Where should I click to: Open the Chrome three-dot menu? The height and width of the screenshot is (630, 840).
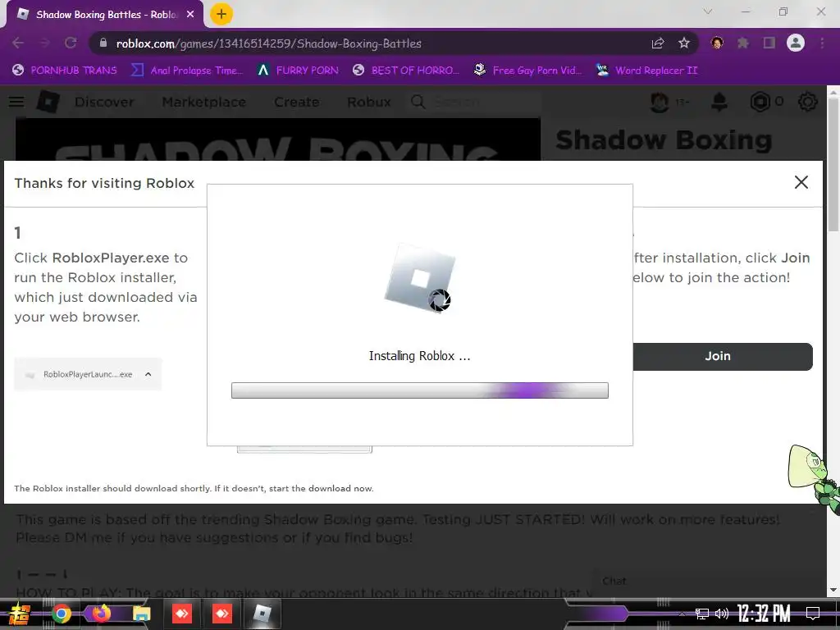(822, 43)
